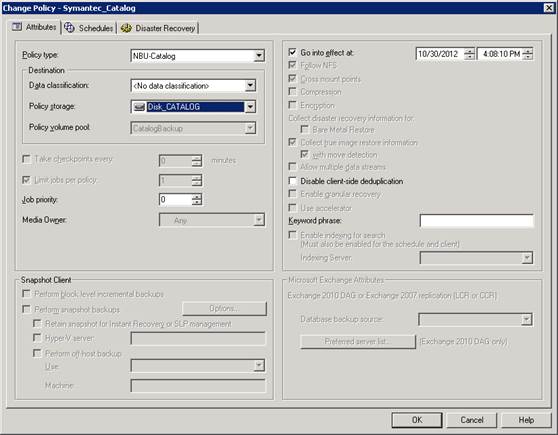Click the disk icon beside Disk_CATALOG

[139, 107]
